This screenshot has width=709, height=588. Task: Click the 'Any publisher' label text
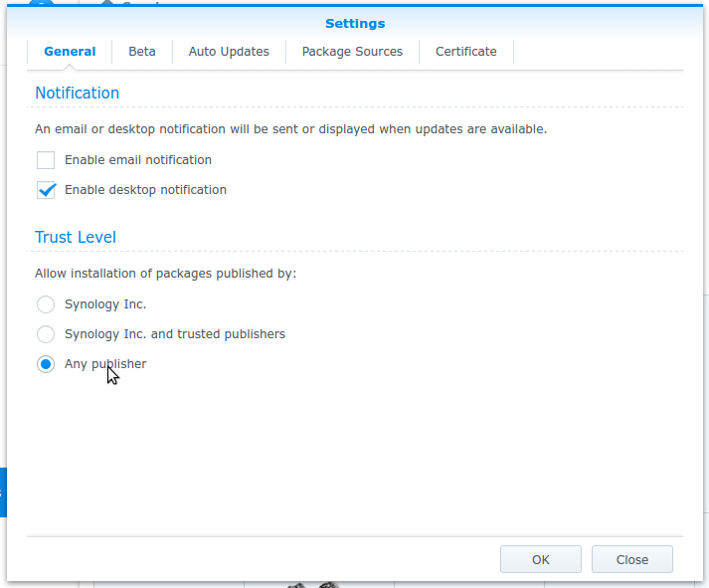tap(105, 364)
